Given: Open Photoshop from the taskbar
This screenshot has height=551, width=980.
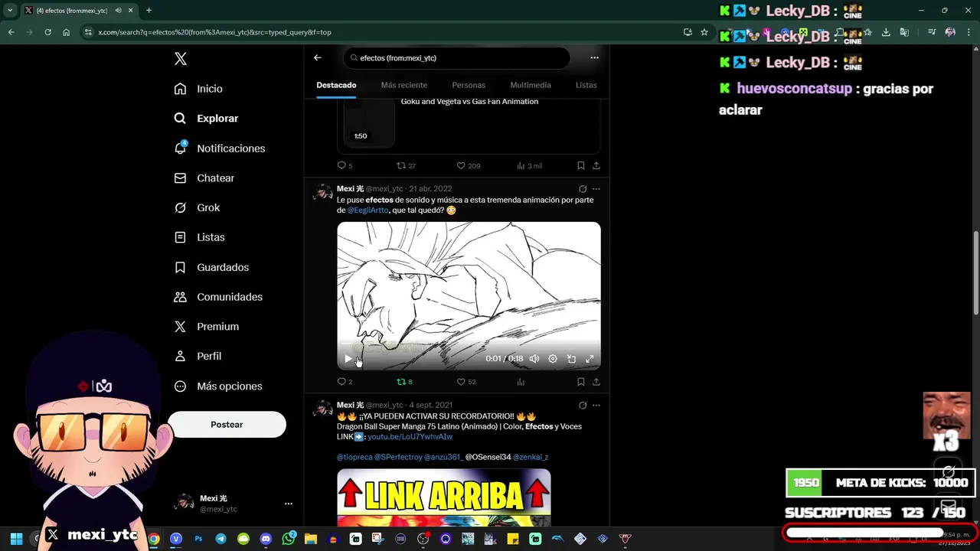Looking at the screenshot, I should [198, 540].
